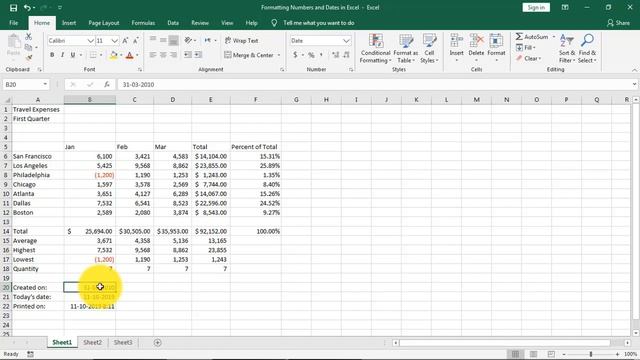Open the font color dropdown arrow

(137, 55)
